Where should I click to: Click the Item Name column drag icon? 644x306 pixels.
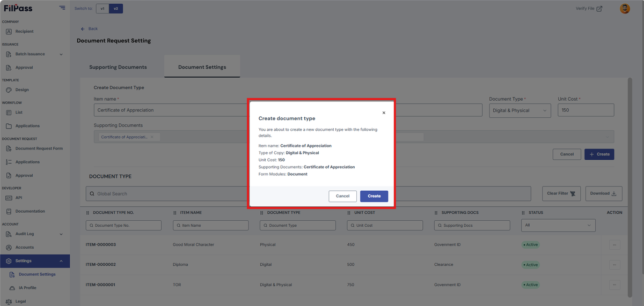click(x=175, y=213)
